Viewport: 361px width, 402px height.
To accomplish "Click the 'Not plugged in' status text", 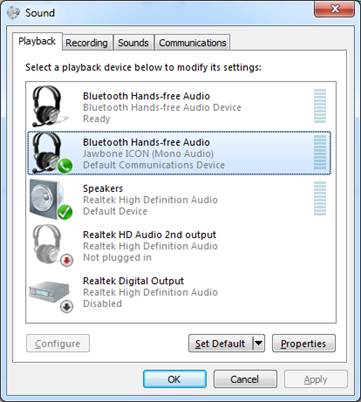I will point(117,257).
